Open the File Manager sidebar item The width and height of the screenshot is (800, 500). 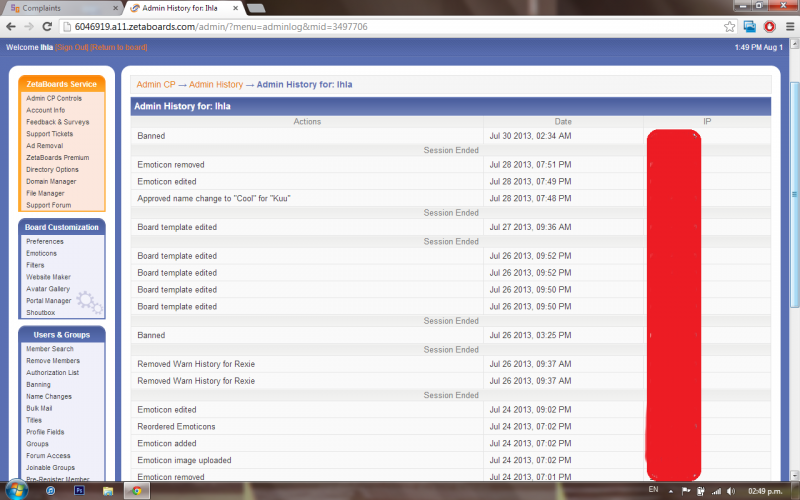[x=46, y=193]
